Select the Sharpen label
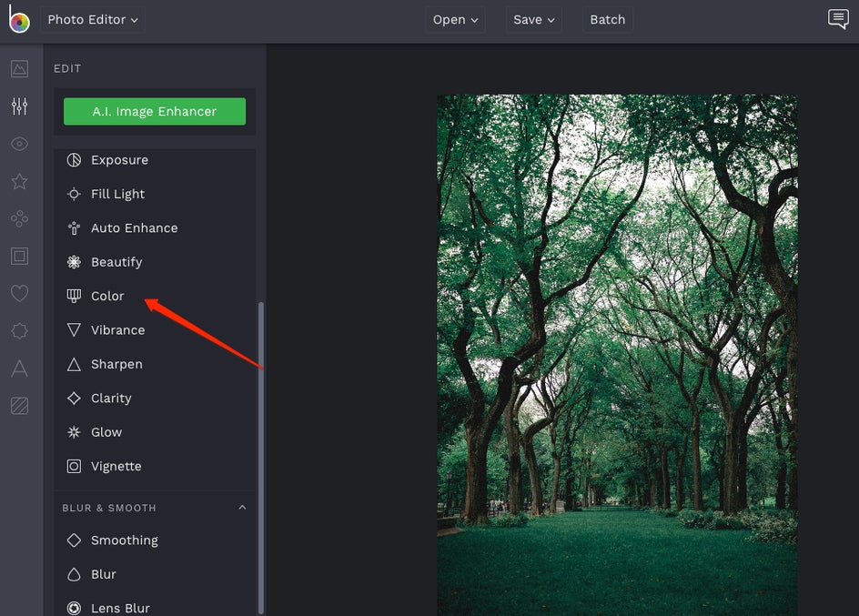The image size is (859, 616). [x=116, y=364]
